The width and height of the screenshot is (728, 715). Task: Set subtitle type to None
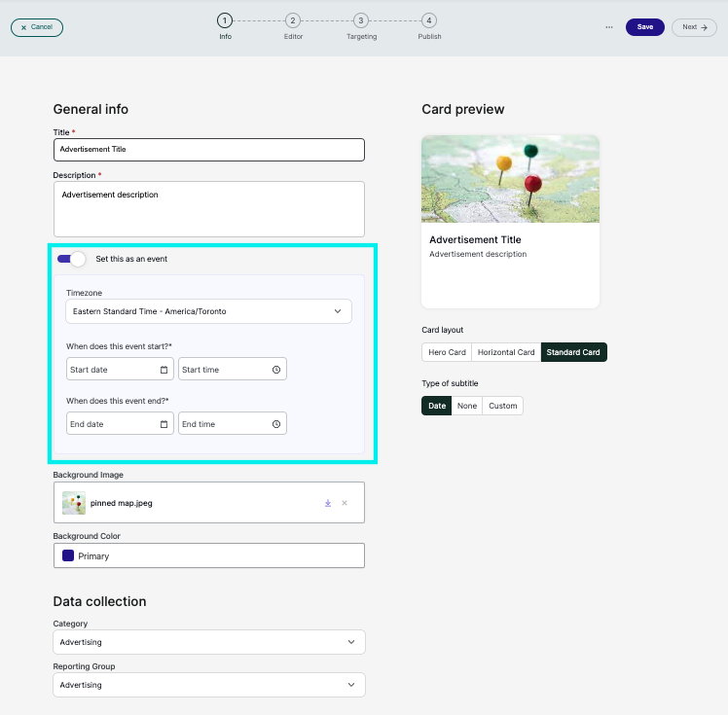466,406
